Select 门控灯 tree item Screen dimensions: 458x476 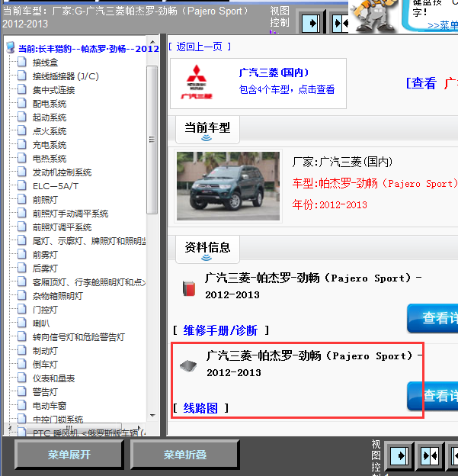(45, 310)
